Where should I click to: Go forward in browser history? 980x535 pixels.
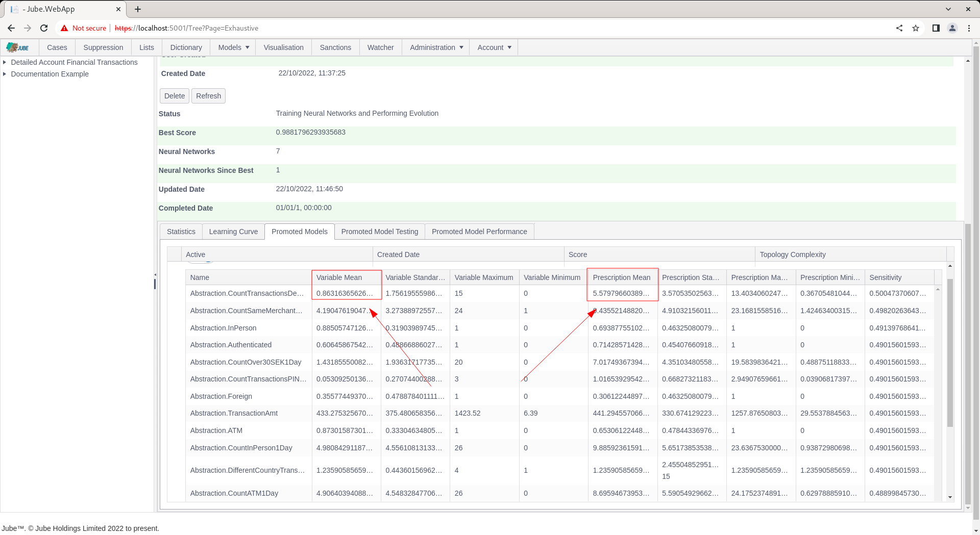[28, 28]
